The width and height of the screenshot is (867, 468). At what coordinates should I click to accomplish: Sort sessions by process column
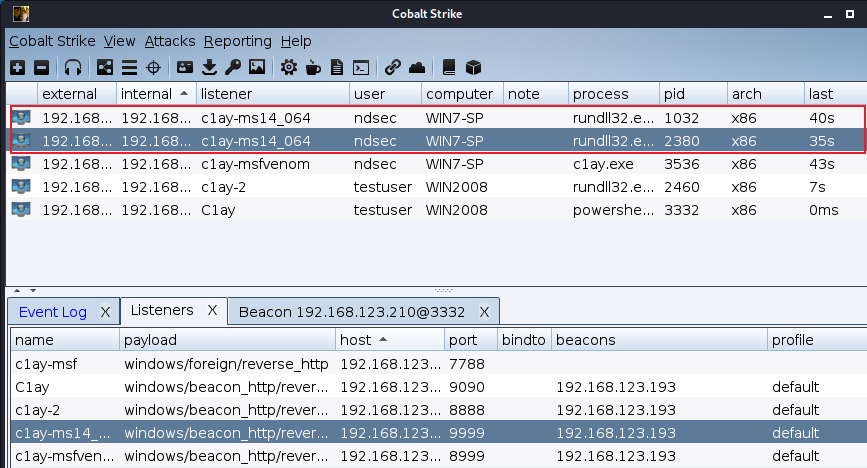click(x=614, y=94)
